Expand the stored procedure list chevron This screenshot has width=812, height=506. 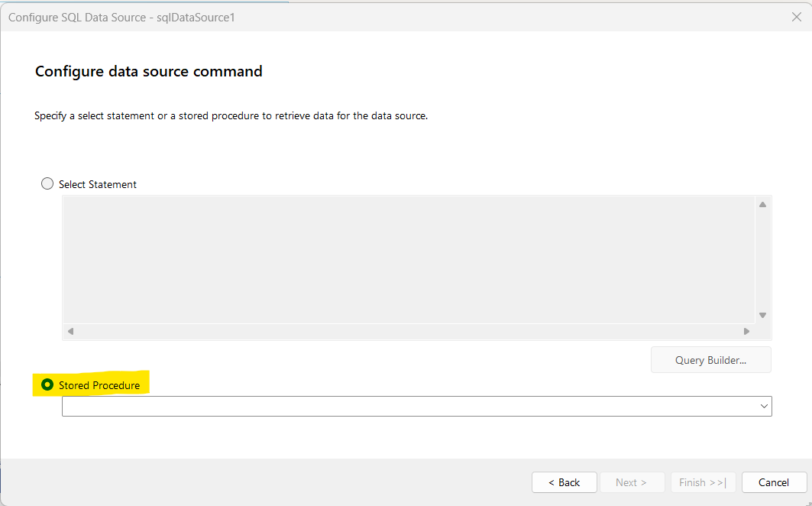(x=764, y=407)
